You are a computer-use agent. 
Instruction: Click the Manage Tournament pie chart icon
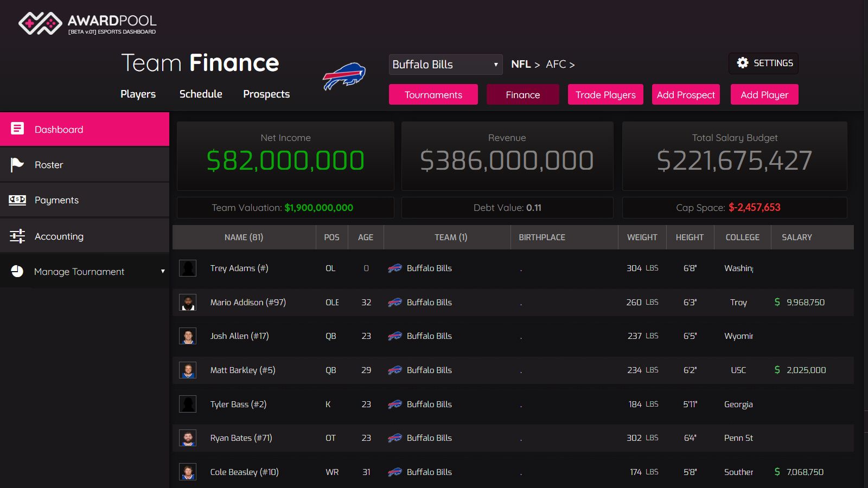point(17,271)
